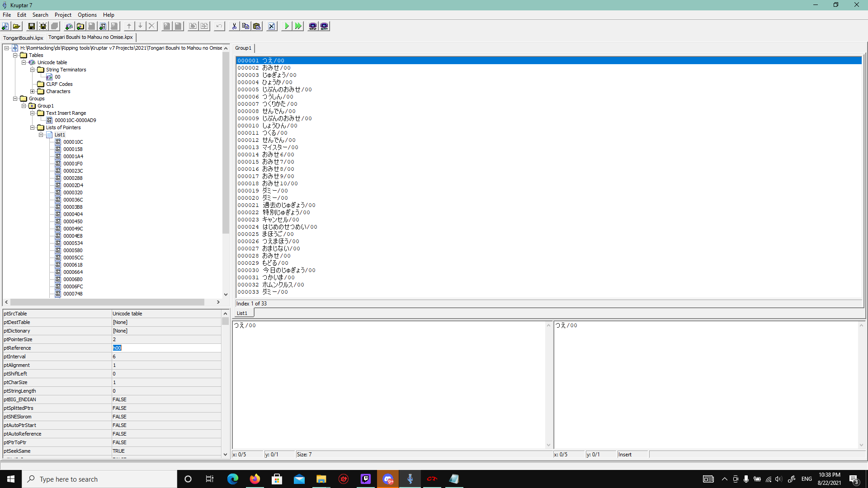Click the ptPointerSize value cell
This screenshot has height=488, width=868.
(x=166, y=339)
